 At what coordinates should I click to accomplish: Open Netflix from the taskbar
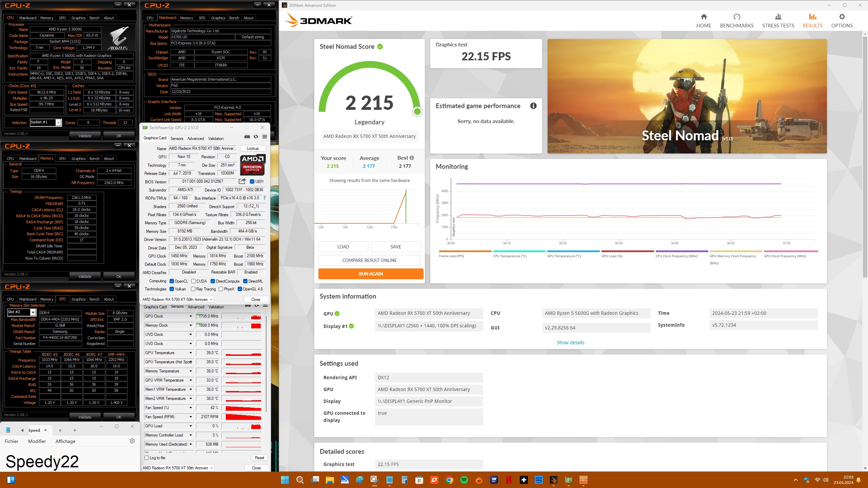(x=509, y=480)
